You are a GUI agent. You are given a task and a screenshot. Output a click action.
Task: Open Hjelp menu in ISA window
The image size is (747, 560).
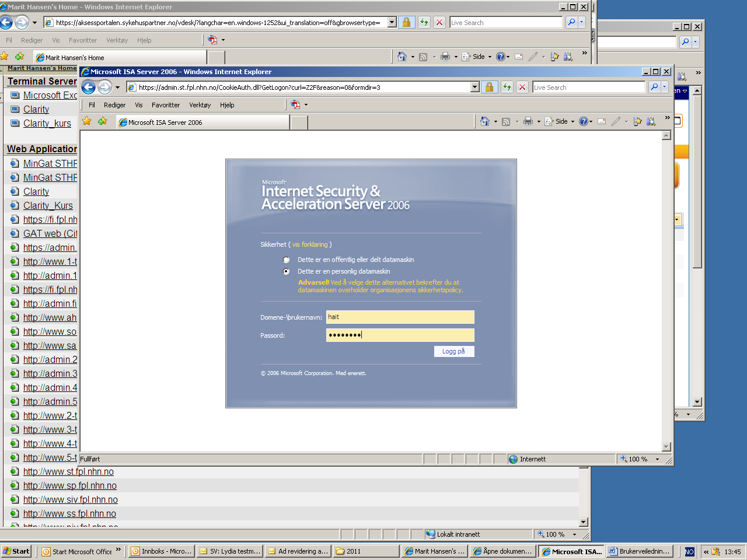tap(227, 105)
